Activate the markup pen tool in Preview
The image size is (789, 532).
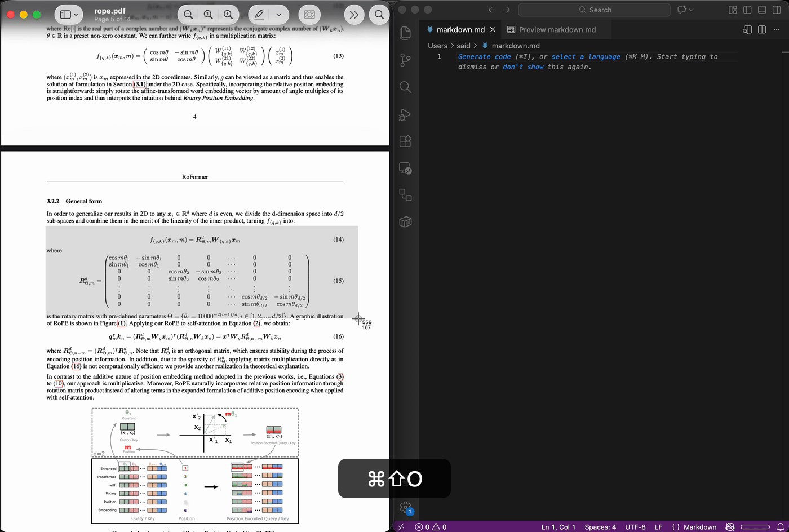pos(259,15)
